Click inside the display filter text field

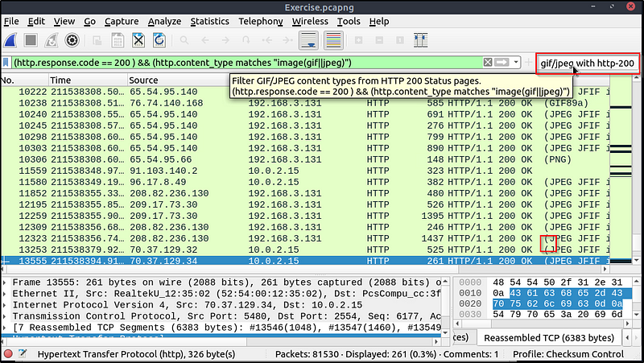(242, 63)
